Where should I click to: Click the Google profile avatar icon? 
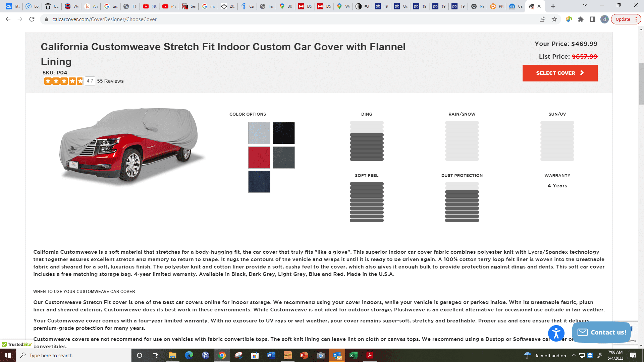(604, 19)
